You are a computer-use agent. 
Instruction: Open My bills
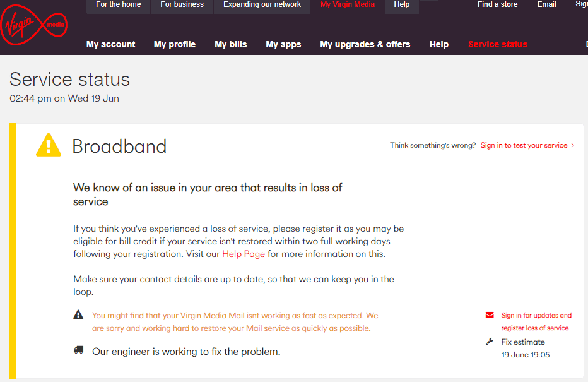231,44
